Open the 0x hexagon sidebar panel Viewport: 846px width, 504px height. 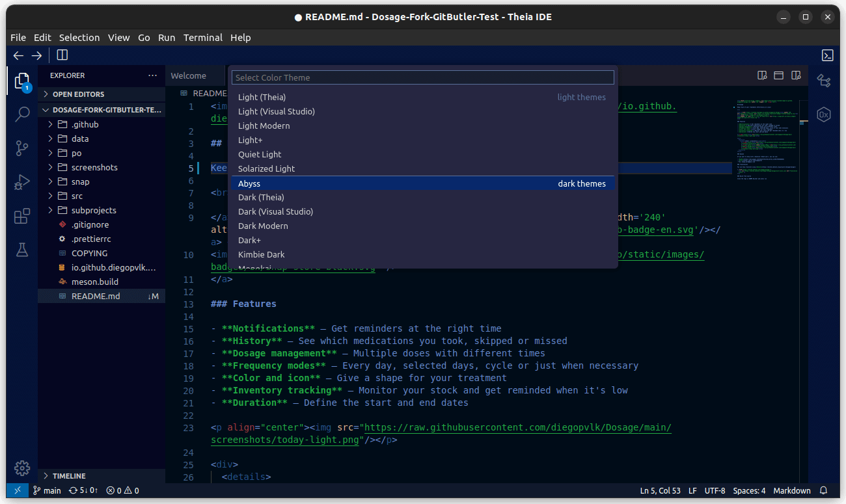(823, 114)
